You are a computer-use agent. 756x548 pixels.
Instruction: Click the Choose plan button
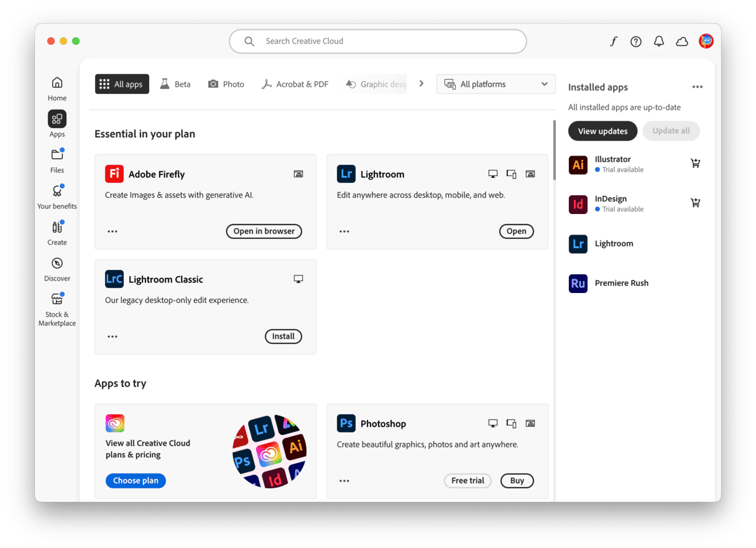coord(136,481)
